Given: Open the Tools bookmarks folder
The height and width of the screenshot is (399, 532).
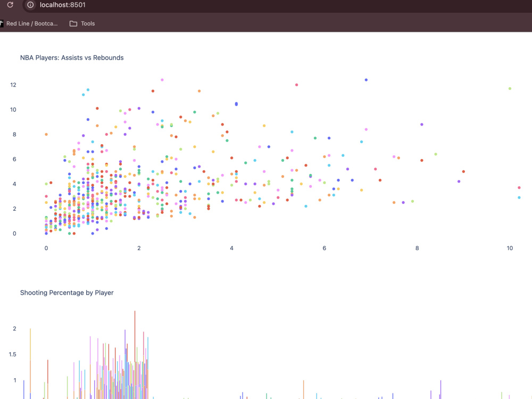Looking at the screenshot, I should [82, 23].
